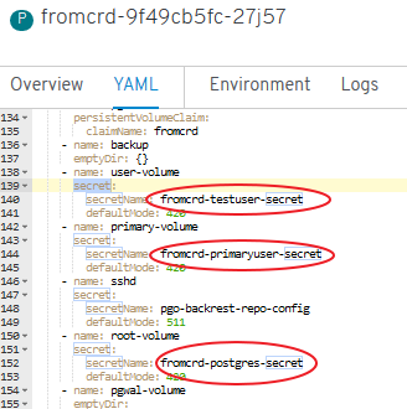Click value 'pgo-backrest-repo-config'
Screen dimensions: 407x409
(235, 309)
